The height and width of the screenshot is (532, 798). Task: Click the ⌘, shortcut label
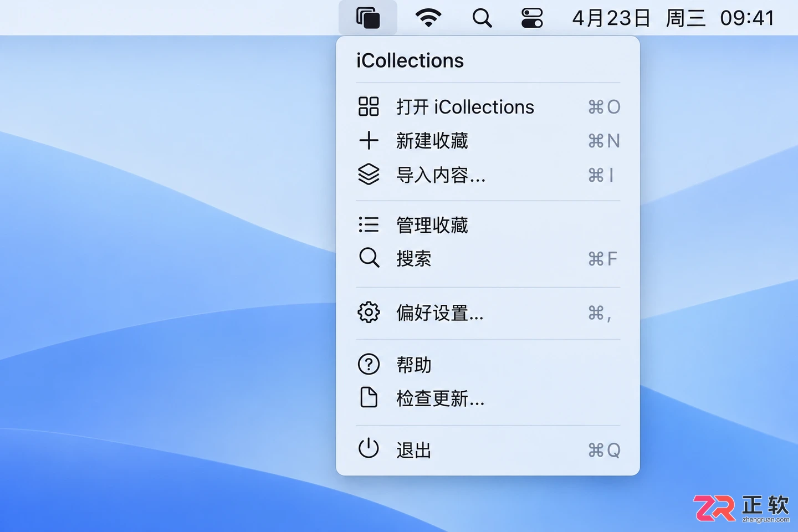click(x=600, y=314)
